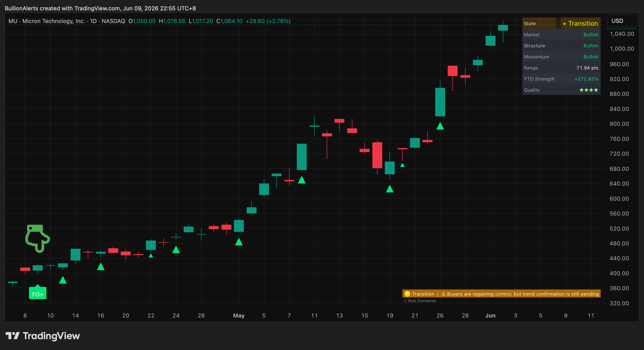Click the BullionAlerts created with TradingView caption
The image size is (644, 350).
(100, 8)
